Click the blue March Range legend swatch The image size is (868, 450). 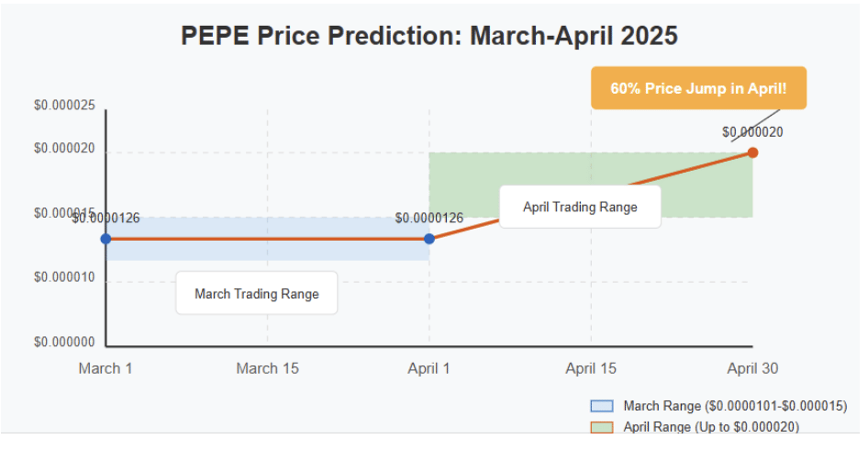pos(602,406)
